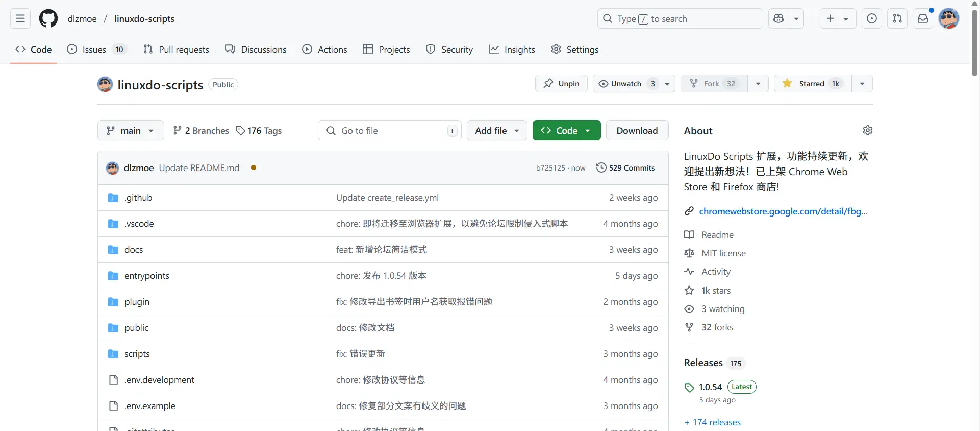The width and height of the screenshot is (980, 431).
Task: Open the main branch selector
Action: coord(131,131)
